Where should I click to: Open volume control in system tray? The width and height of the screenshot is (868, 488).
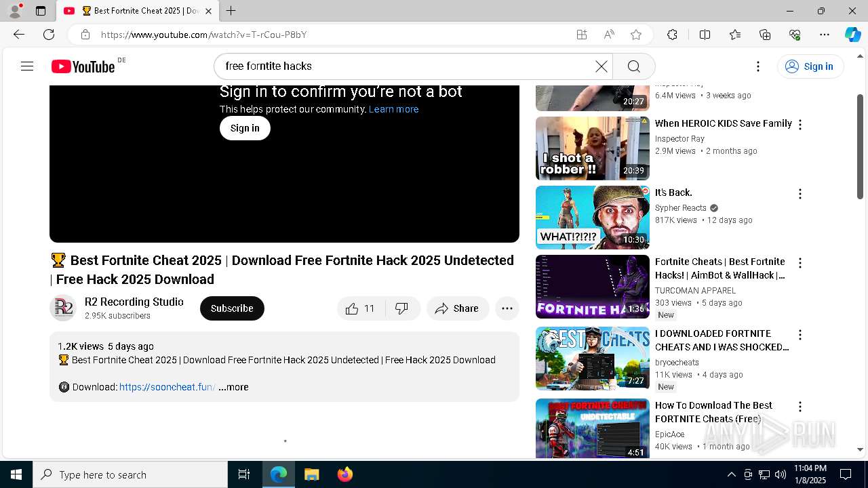click(x=780, y=474)
